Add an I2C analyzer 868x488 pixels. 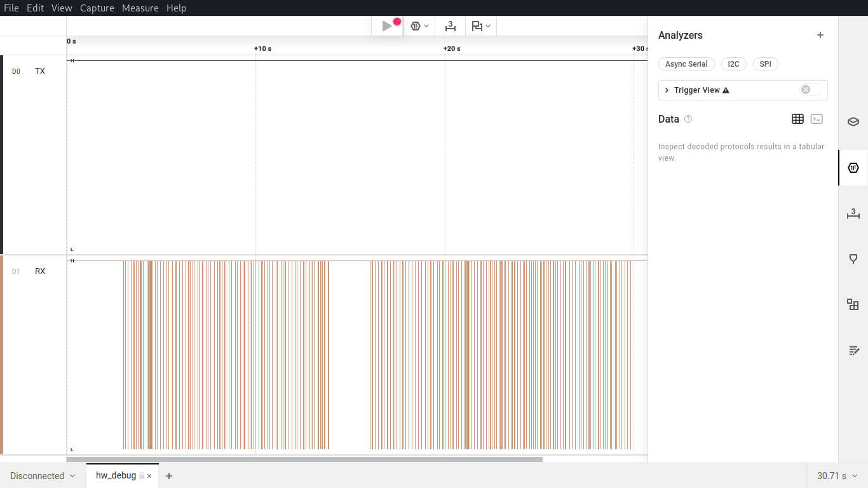[x=733, y=64]
